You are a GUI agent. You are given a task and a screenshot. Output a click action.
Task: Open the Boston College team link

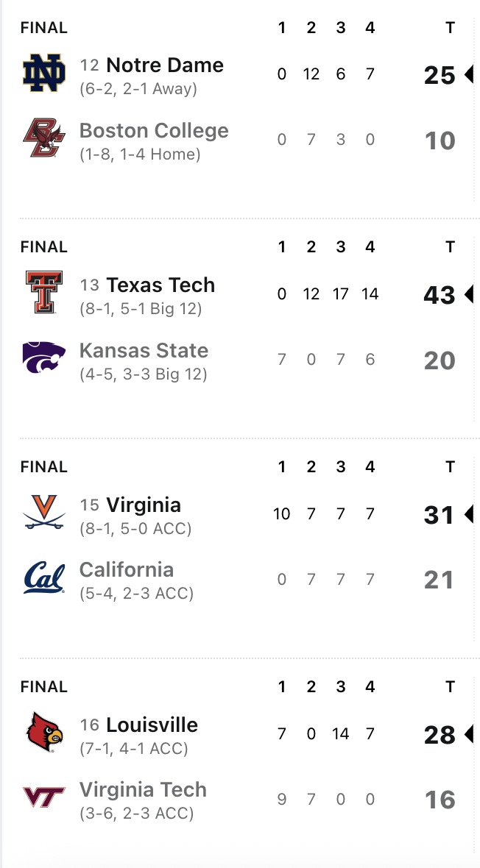click(x=154, y=130)
